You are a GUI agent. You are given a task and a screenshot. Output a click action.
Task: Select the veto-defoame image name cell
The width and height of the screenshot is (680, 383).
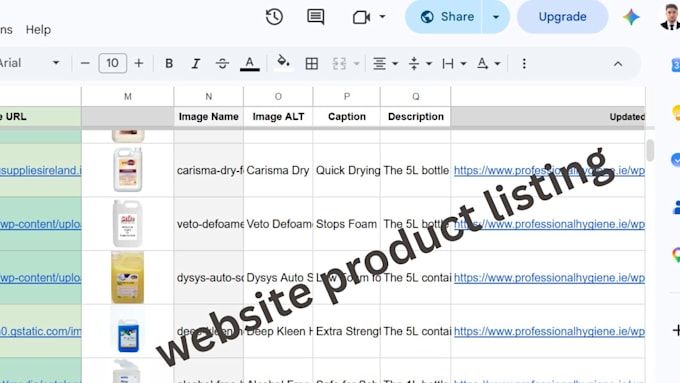209,224
